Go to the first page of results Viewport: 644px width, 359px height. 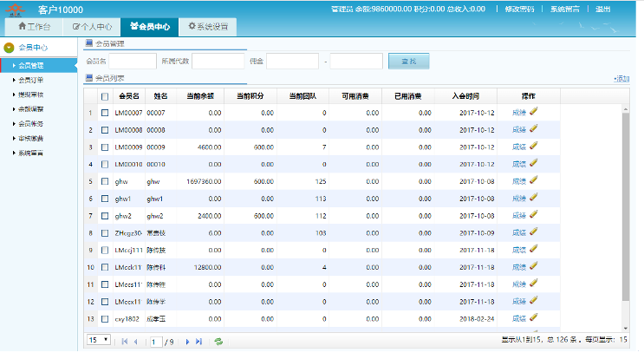pyautogui.click(x=125, y=342)
